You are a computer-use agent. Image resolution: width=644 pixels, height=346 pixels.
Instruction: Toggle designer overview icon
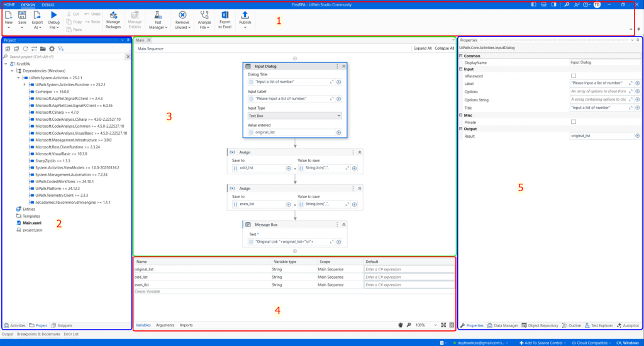(452, 325)
